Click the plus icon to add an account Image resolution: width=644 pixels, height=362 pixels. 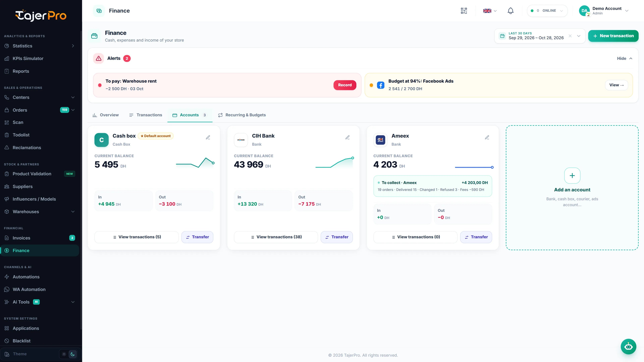[572, 176]
